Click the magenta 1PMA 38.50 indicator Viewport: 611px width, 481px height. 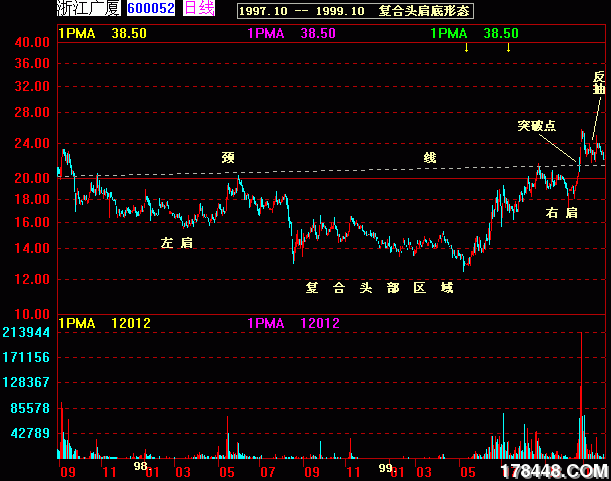click(x=291, y=33)
